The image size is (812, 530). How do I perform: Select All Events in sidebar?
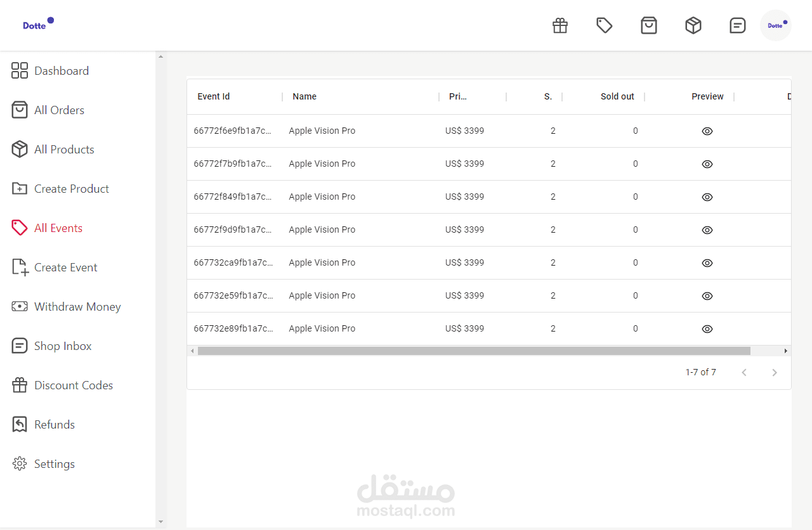[x=58, y=228]
